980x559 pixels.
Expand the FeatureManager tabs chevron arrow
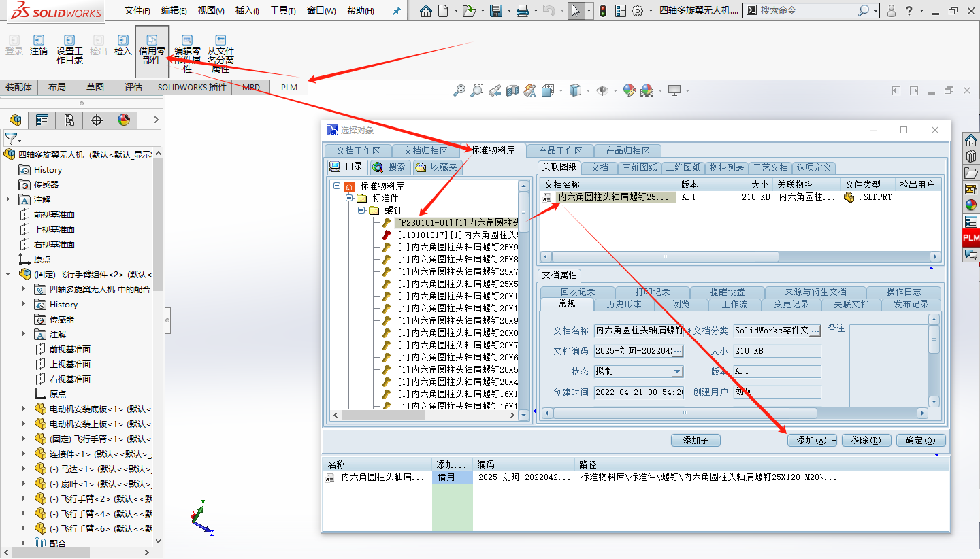(157, 120)
